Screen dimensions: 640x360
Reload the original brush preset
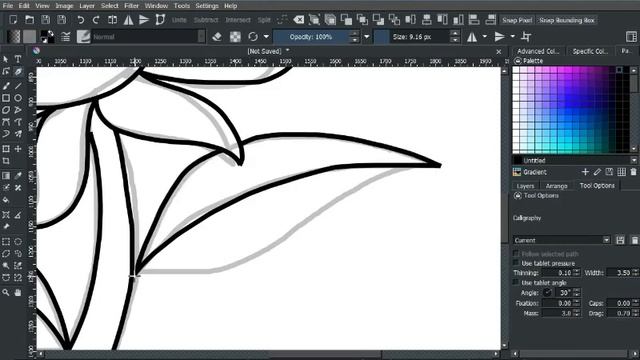coord(253,37)
